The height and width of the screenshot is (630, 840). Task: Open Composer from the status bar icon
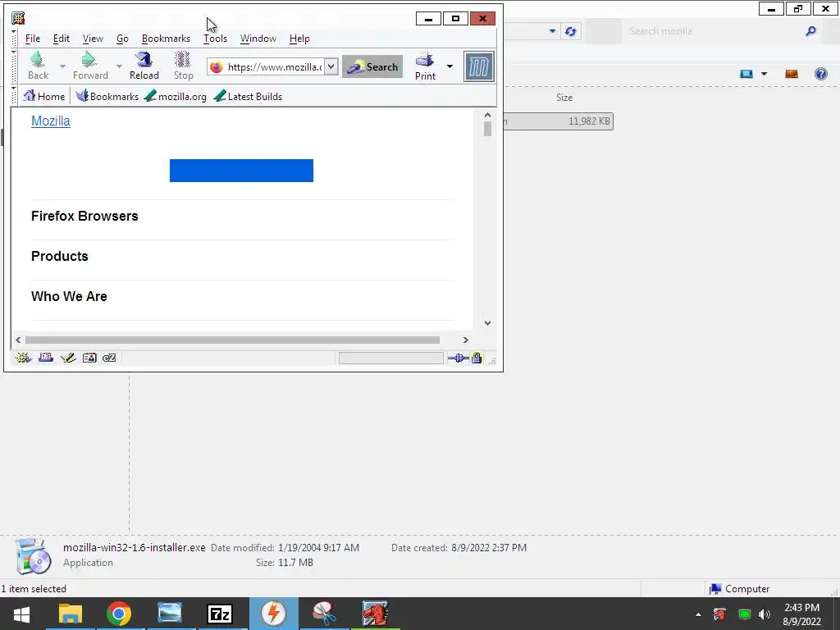click(x=68, y=358)
